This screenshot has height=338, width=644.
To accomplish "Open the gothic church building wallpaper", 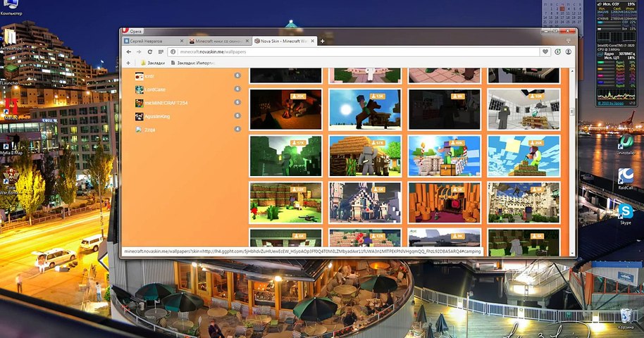I will pos(365,203).
